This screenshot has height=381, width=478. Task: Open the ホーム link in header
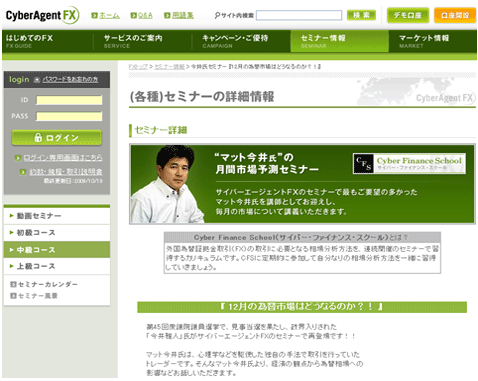pyautogui.click(x=109, y=15)
